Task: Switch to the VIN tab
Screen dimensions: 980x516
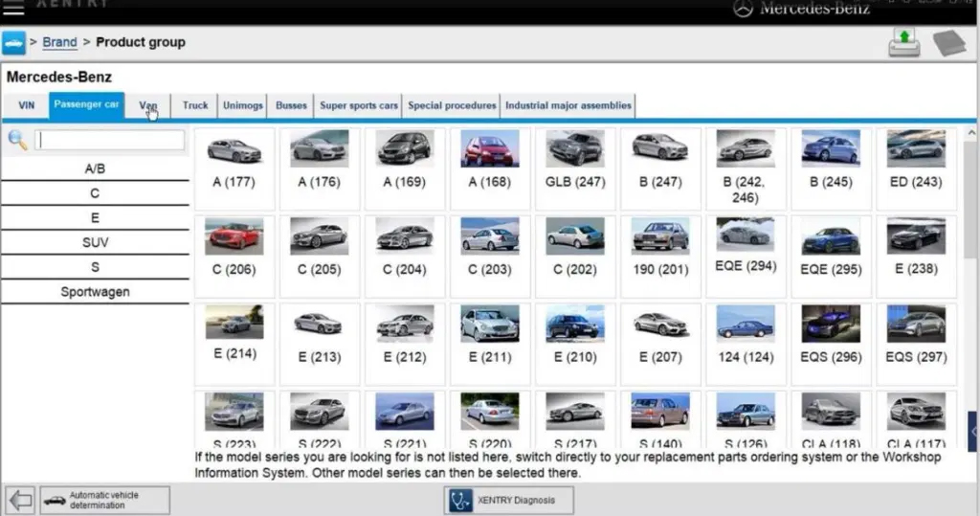Action: [26, 105]
